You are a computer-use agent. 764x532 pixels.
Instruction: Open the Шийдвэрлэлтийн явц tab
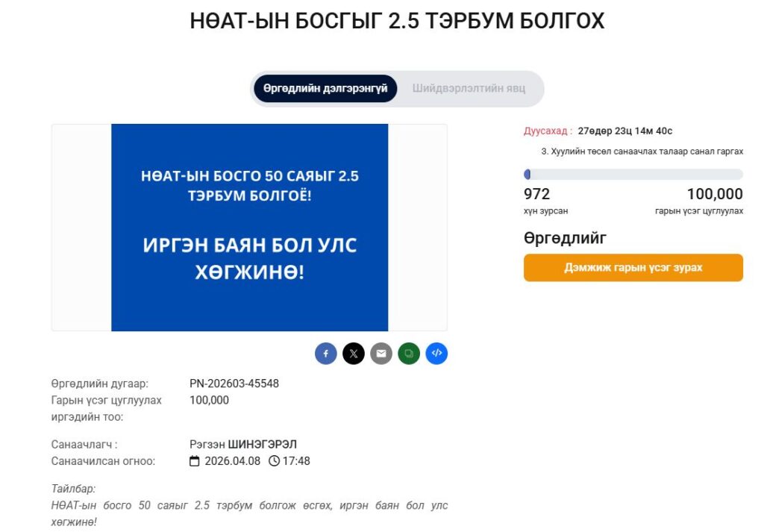(469, 88)
